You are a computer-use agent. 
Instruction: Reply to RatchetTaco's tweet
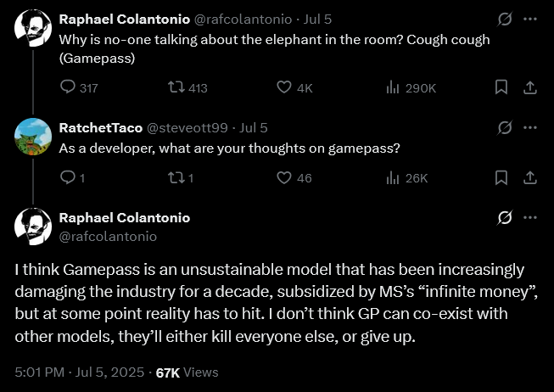tap(68, 177)
